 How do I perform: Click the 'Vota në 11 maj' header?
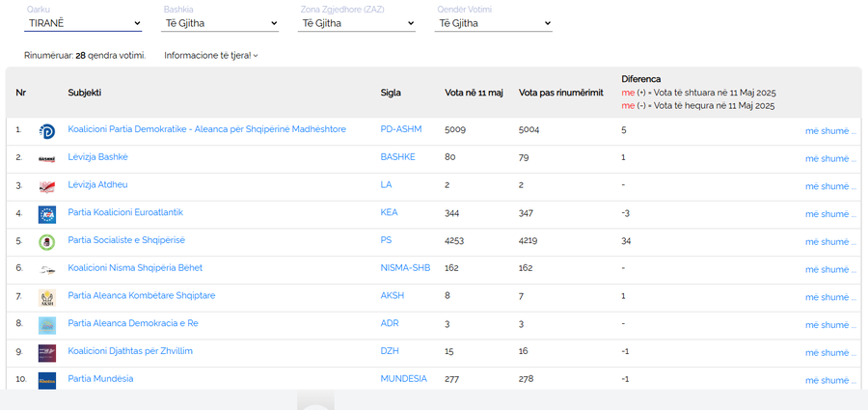(x=474, y=93)
